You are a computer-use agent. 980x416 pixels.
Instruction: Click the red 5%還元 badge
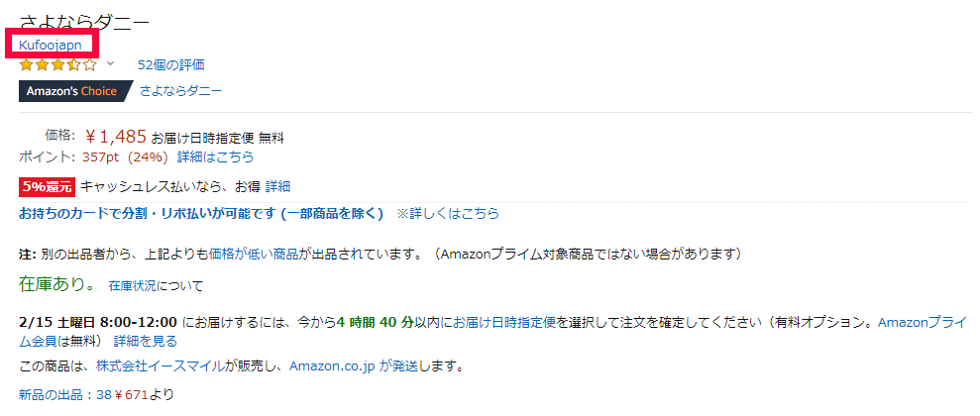click(x=47, y=186)
